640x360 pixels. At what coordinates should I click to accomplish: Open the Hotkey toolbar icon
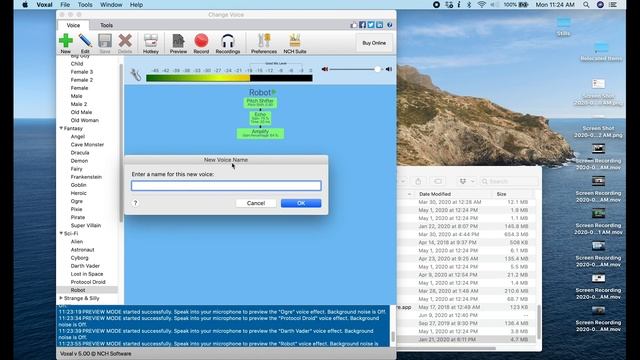pos(151,41)
